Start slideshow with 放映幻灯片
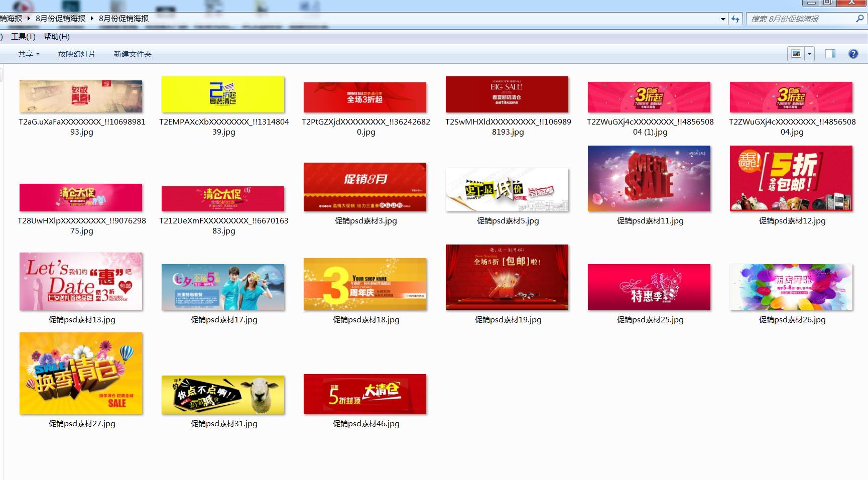The width and height of the screenshot is (868, 480). (77, 54)
